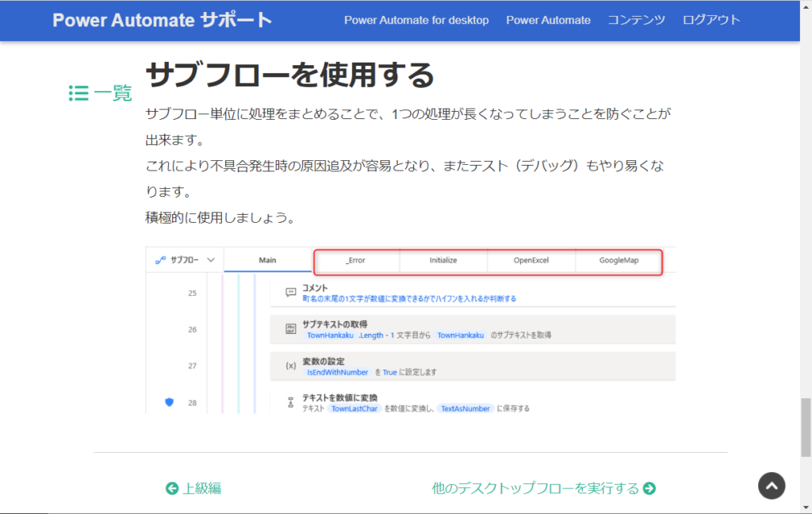Screen dimensions: 812x514
Task: Click line number 27 in the flow
Action: 192,366
